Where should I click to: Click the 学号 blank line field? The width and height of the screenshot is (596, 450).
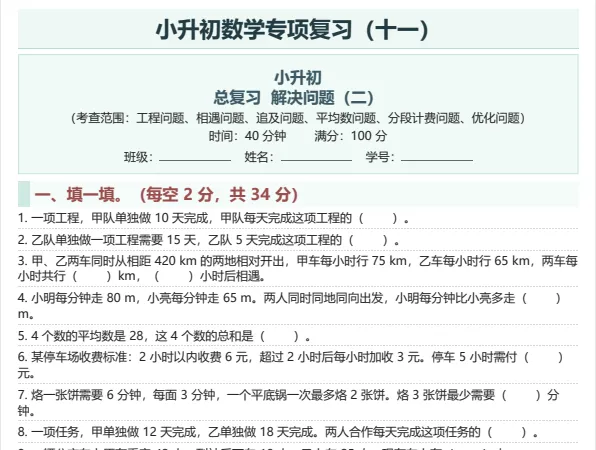437,157
